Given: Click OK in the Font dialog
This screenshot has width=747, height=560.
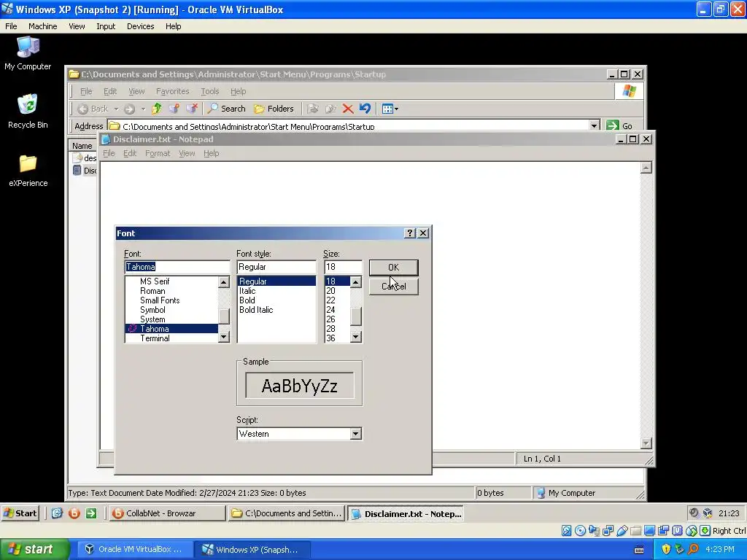Looking at the screenshot, I should click(393, 268).
